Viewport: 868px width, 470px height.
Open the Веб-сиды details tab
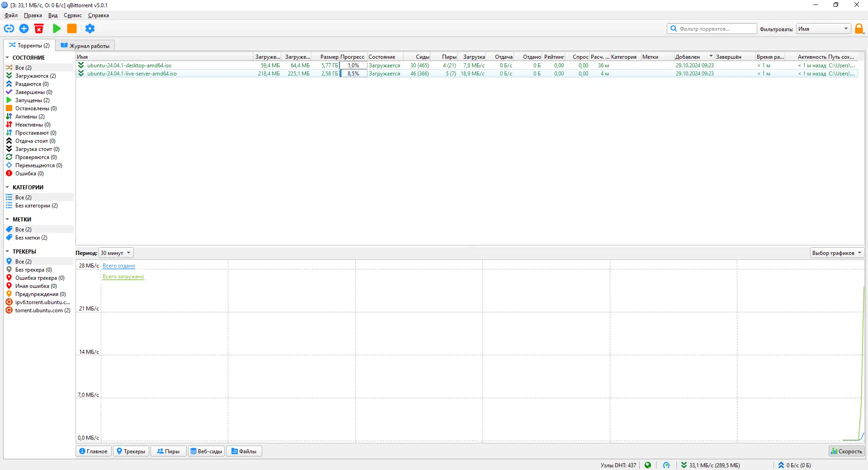(206, 451)
